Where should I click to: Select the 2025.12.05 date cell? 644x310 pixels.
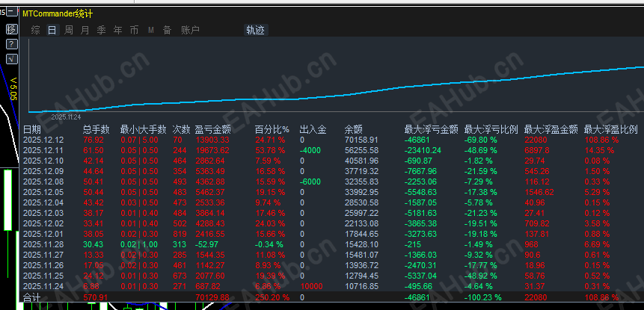[43, 192]
